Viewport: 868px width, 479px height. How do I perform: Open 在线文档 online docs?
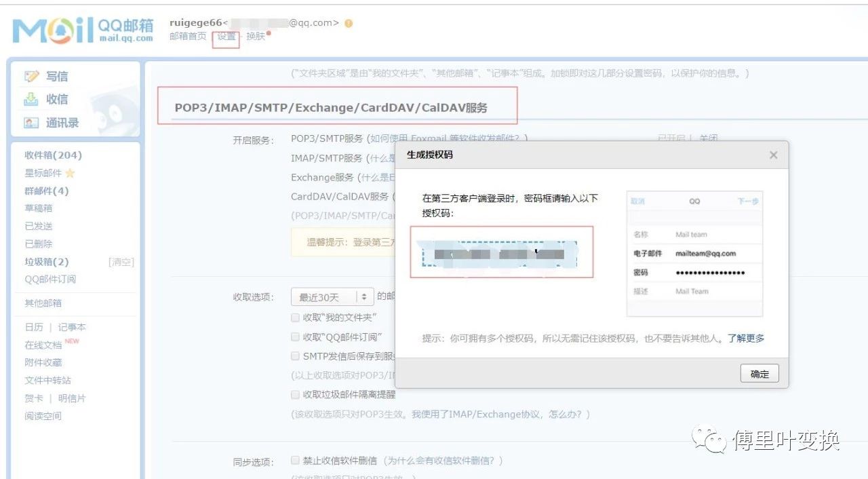(43, 345)
